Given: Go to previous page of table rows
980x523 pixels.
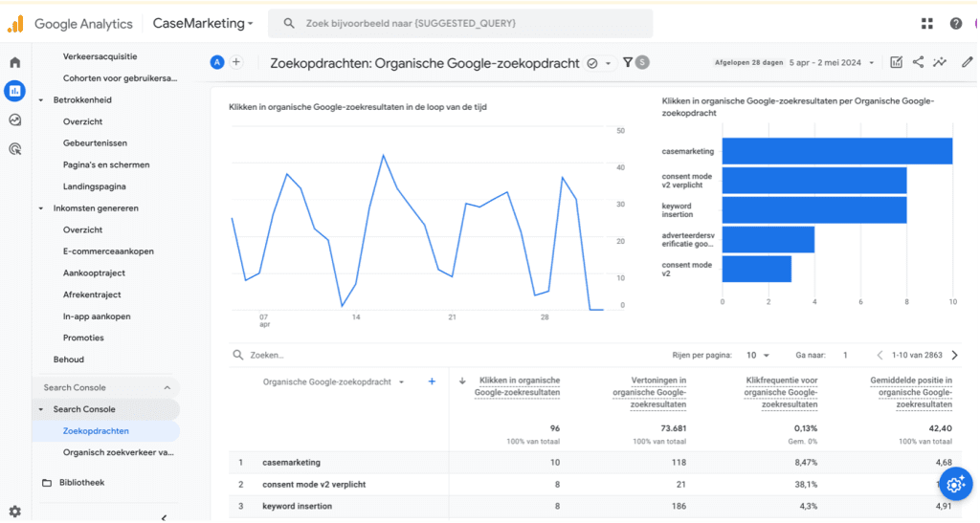Looking at the screenshot, I should pyautogui.click(x=880, y=355).
